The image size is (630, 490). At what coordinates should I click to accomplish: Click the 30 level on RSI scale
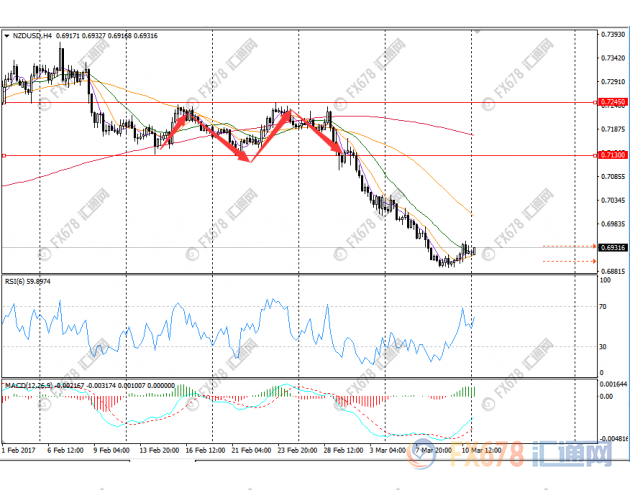(603, 347)
